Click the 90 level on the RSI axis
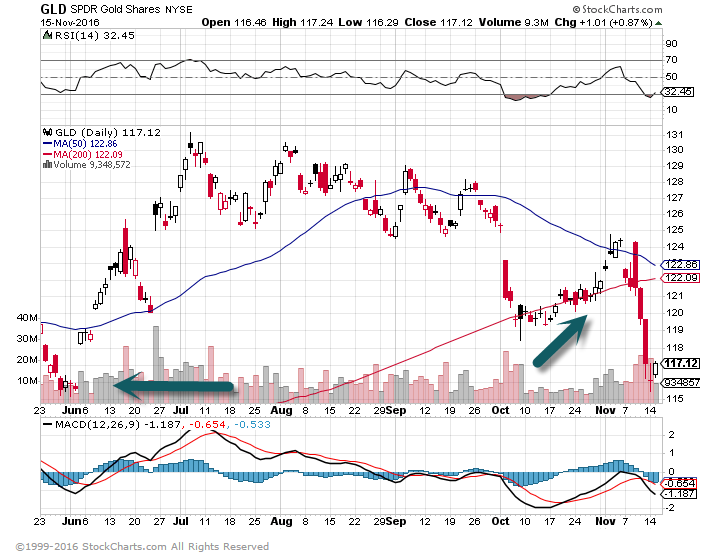Screen dimensions: 709x555 (x=671, y=43)
